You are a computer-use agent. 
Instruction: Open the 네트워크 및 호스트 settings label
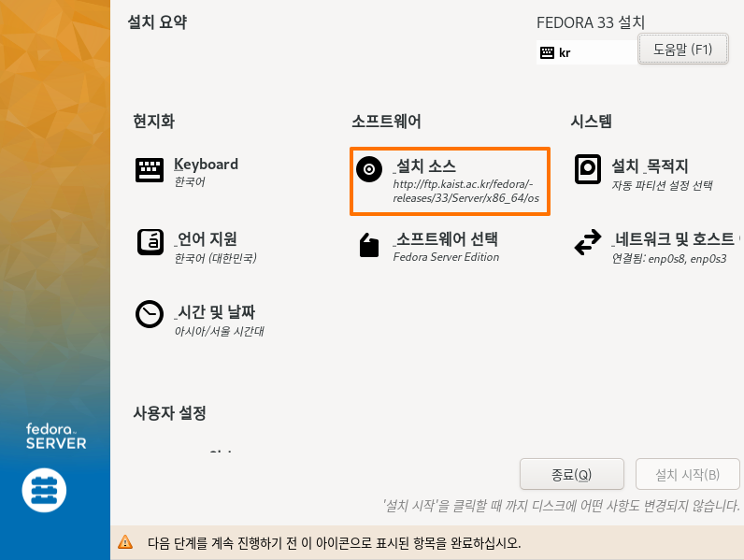tap(675, 238)
